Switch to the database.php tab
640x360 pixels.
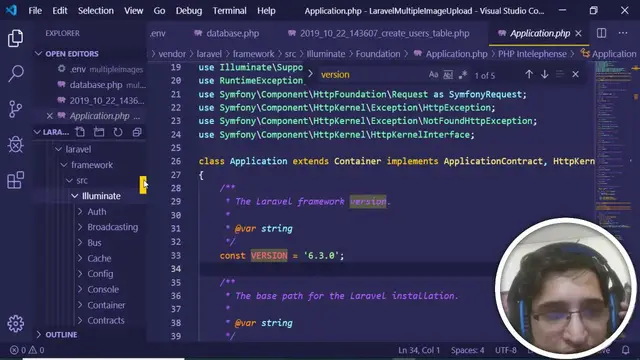[x=227, y=33]
